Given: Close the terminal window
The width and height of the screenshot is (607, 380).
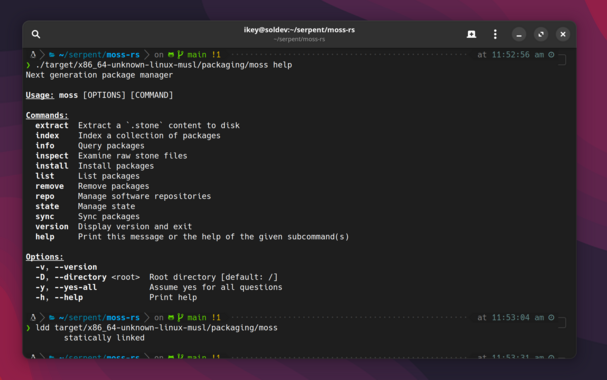Looking at the screenshot, I should click(x=563, y=34).
